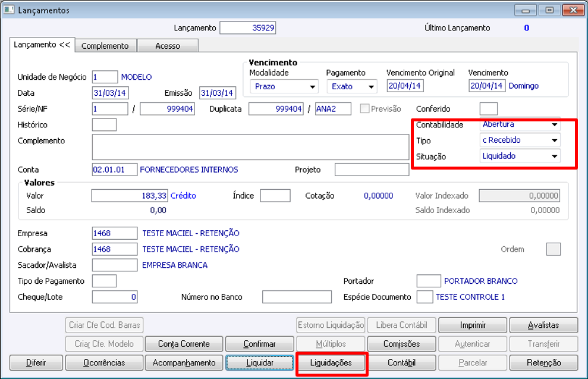Screen dimensions: 588x379
Task: Click the FORNECEDORES INTERNOS account name
Action: click(189, 170)
